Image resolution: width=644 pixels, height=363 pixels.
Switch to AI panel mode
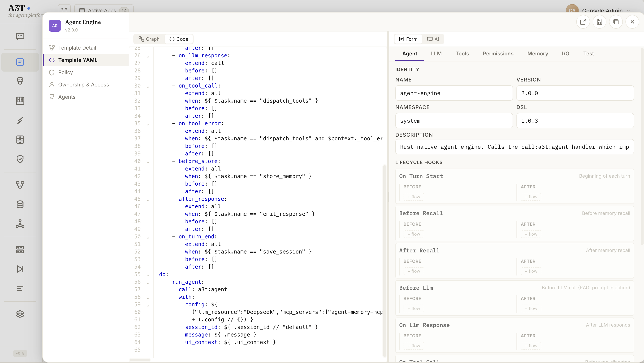pyautogui.click(x=433, y=39)
